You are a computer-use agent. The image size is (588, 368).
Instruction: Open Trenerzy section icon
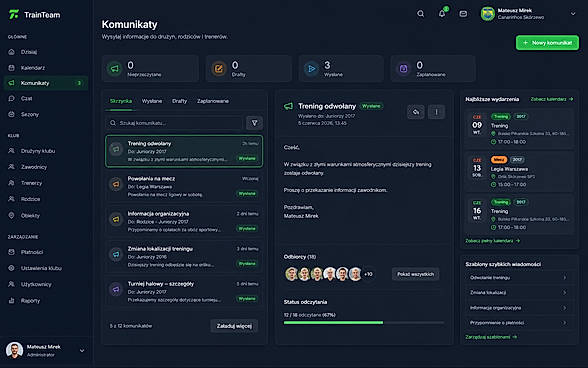12,183
